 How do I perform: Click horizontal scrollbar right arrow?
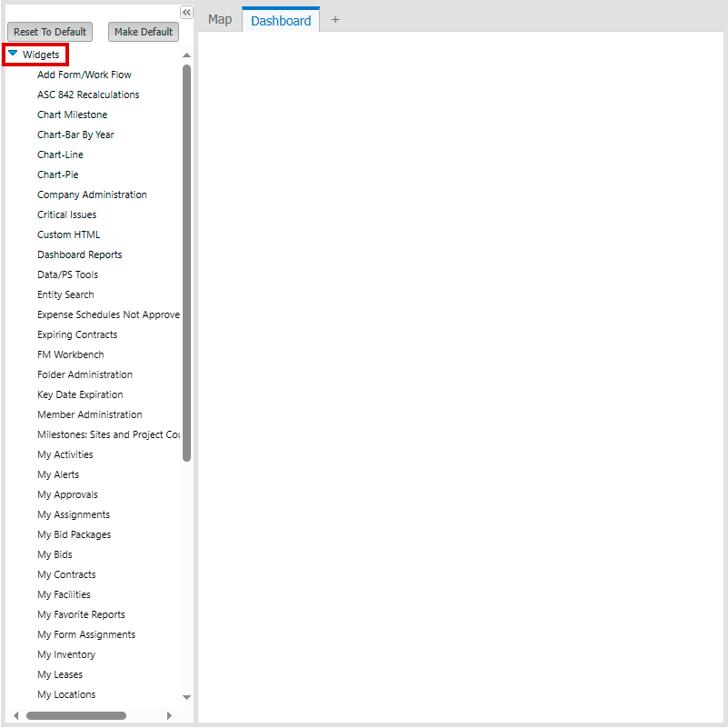coord(169,715)
